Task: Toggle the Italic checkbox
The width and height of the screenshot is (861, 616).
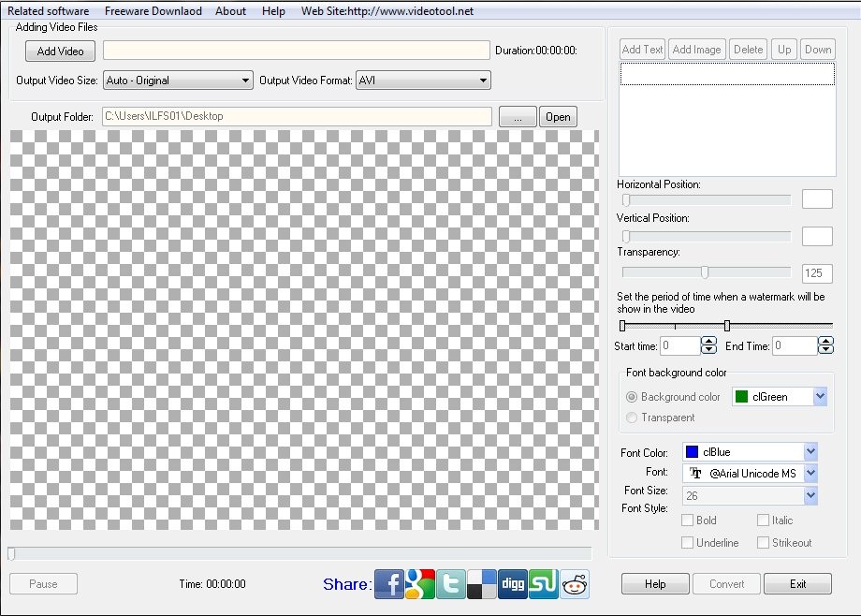Action: pos(763,521)
